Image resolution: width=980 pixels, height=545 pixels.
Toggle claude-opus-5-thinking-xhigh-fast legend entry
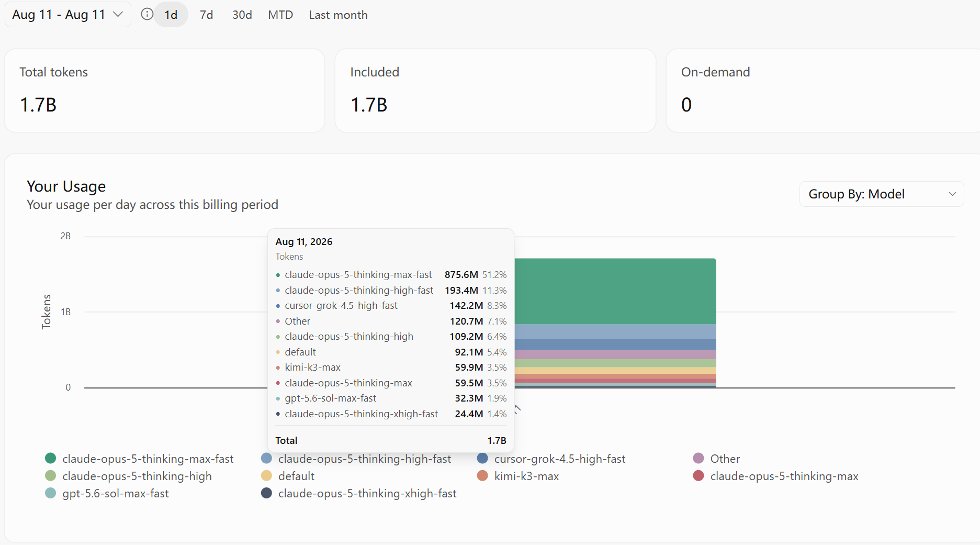pyautogui.click(x=359, y=493)
